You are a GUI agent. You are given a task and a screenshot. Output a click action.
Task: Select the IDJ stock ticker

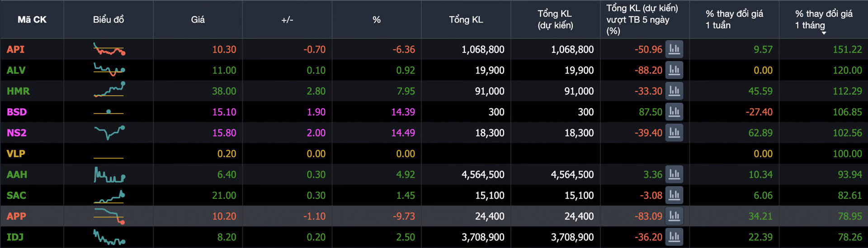point(15,237)
